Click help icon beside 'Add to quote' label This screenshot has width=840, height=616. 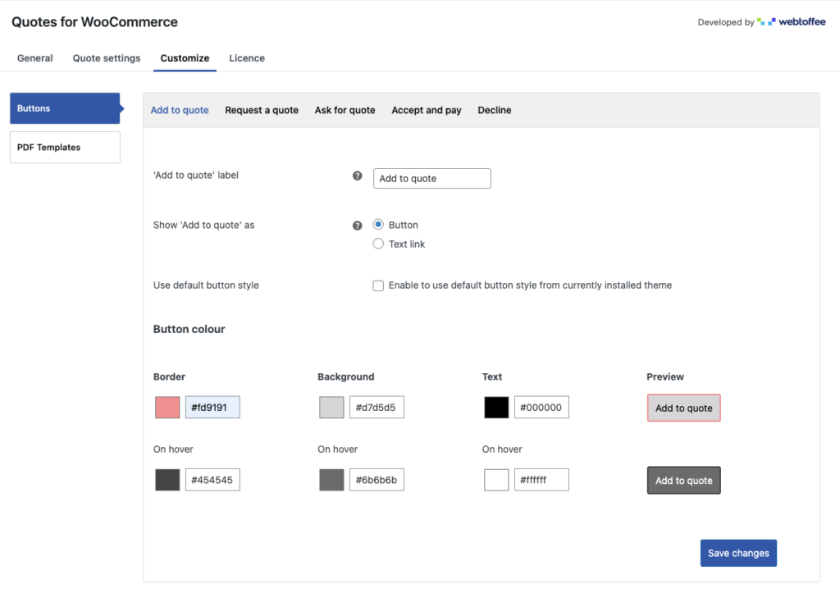[358, 176]
